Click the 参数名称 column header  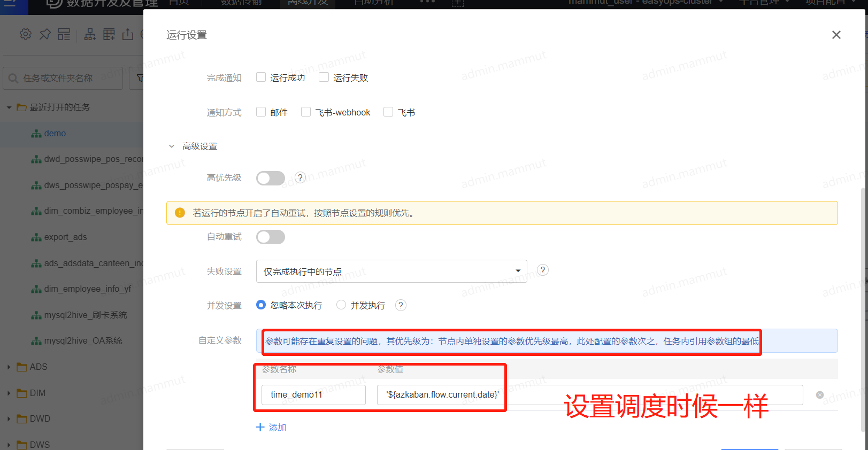279,369
